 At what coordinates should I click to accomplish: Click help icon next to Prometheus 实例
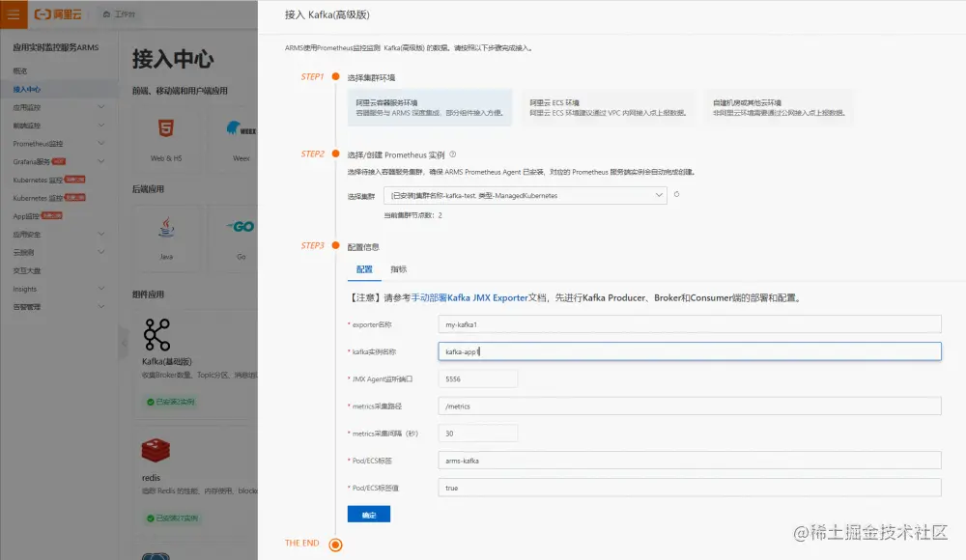[x=453, y=154]
